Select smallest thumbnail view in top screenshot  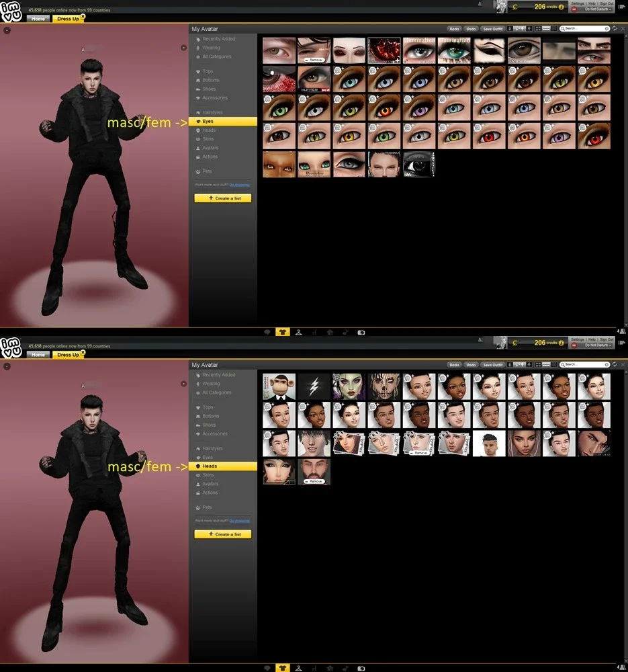pyautogui.click(x=554, y=29)
